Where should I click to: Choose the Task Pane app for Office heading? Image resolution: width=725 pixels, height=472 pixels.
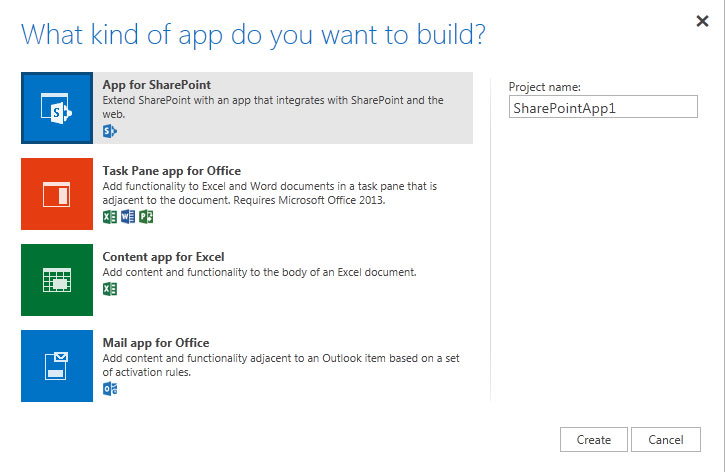pyautogui.click(x=172, y=171)
